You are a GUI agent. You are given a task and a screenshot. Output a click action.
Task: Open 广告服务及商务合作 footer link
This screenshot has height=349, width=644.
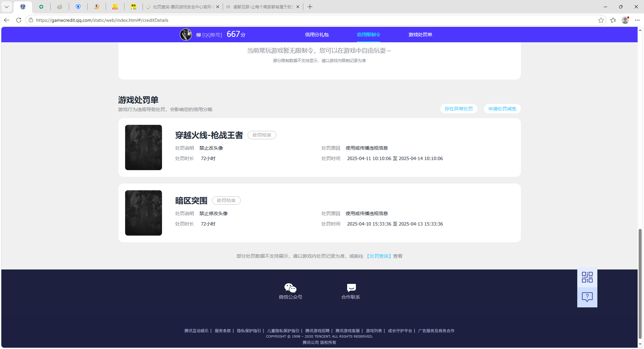(436, 331)
